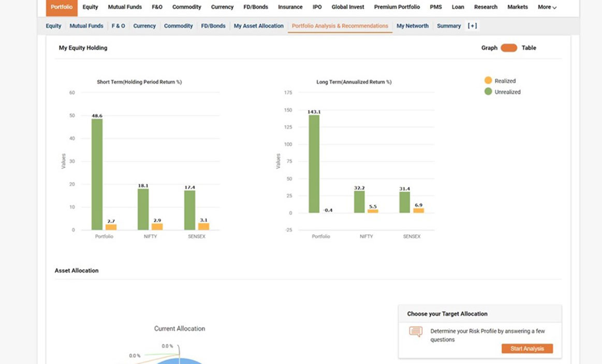Open F&O in the top navigation
The width and height of the screenshot is (602, 364).
point(157,7)
